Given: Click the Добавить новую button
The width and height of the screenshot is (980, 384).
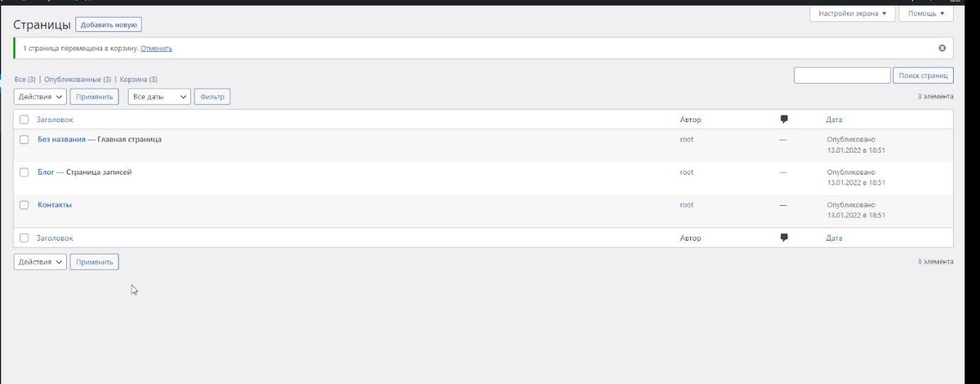Looking at the screenshot, I should pyautogui.click(x=109, y=25).
